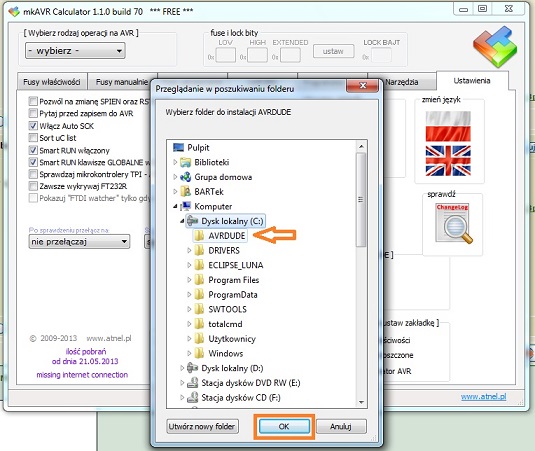Expand the Biblioteki tree node

pos(175,162)
